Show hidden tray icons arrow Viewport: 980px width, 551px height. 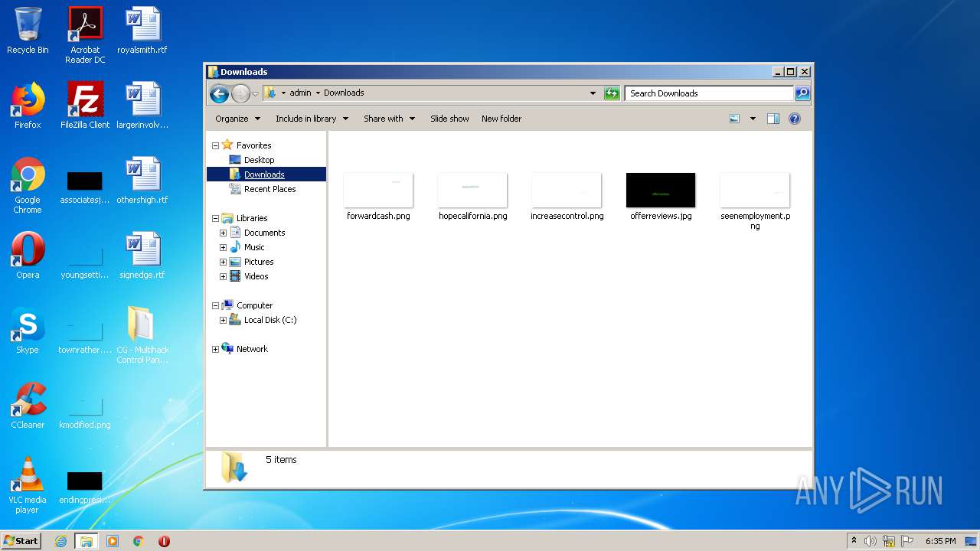pos(854,541)
